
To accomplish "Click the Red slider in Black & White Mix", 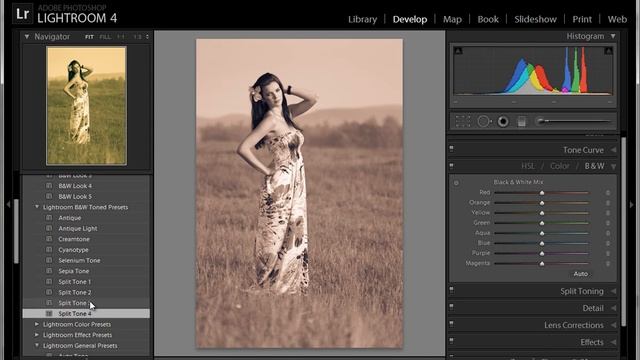I will pos(542,193).
